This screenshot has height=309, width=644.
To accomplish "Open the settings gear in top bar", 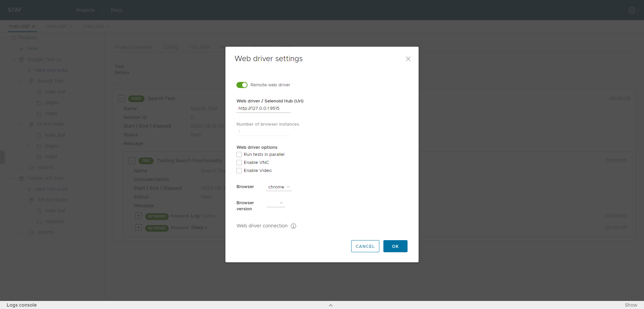I will [x=632, y=10].
